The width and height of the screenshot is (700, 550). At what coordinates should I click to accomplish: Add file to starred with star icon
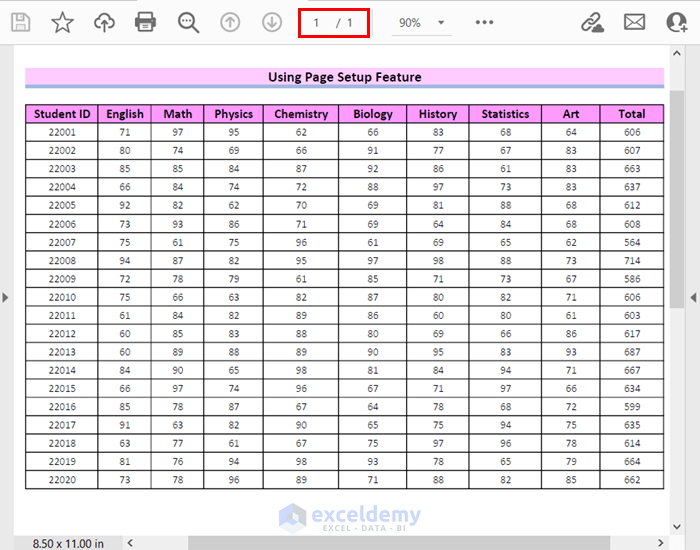pos(62,22)
